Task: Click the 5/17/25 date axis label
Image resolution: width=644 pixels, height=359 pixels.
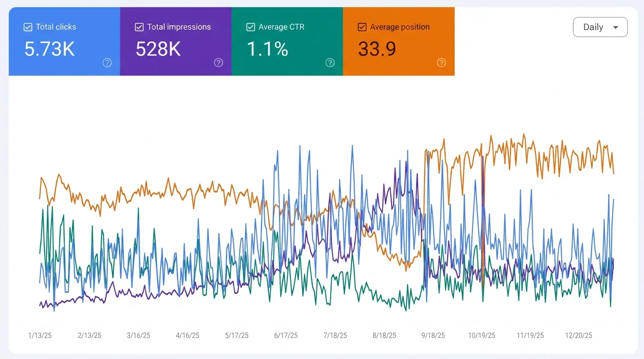Action: [x=237, y=335]
